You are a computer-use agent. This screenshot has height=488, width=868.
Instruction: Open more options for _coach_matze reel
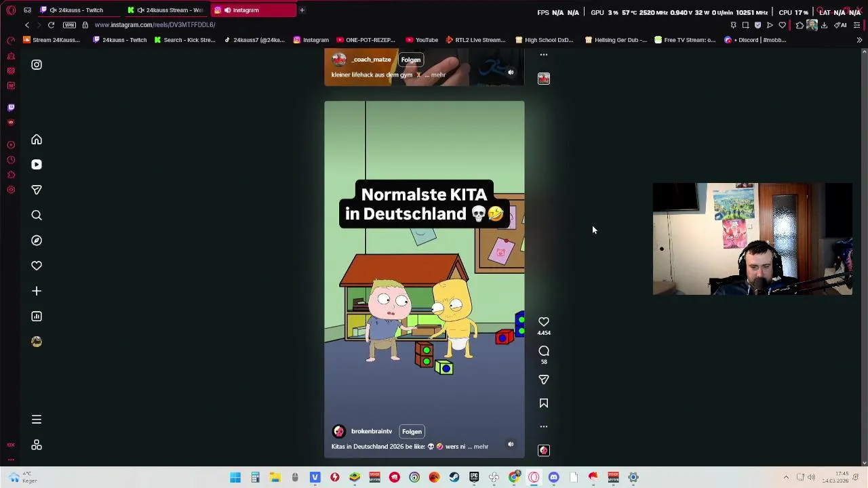click(x=544, y=55)
